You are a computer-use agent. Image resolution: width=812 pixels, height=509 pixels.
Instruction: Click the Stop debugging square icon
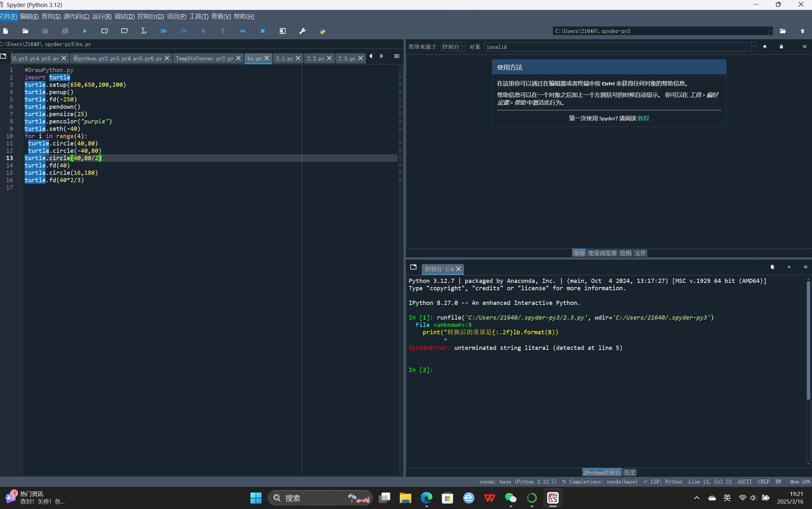tap(263, 31)
